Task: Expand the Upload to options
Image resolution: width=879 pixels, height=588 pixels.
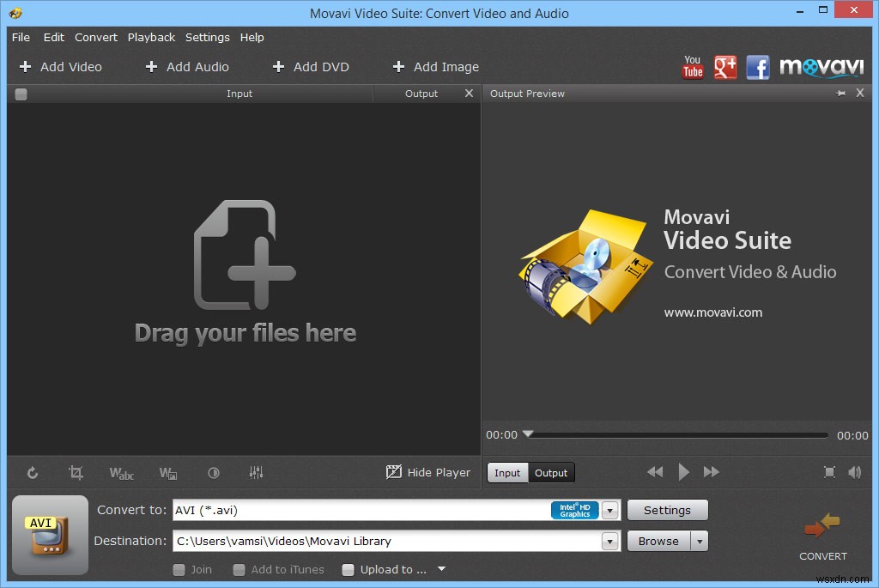Action: pos(440,569)
